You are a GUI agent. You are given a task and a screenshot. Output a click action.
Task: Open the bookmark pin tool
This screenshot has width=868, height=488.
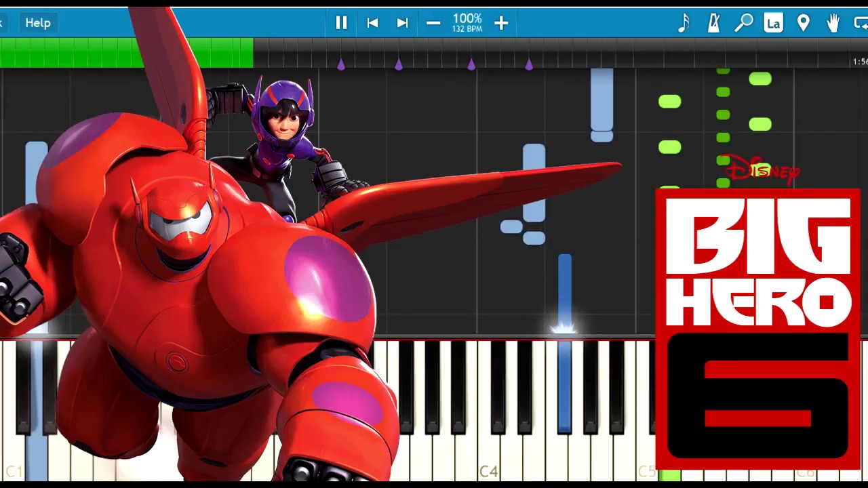803,23
